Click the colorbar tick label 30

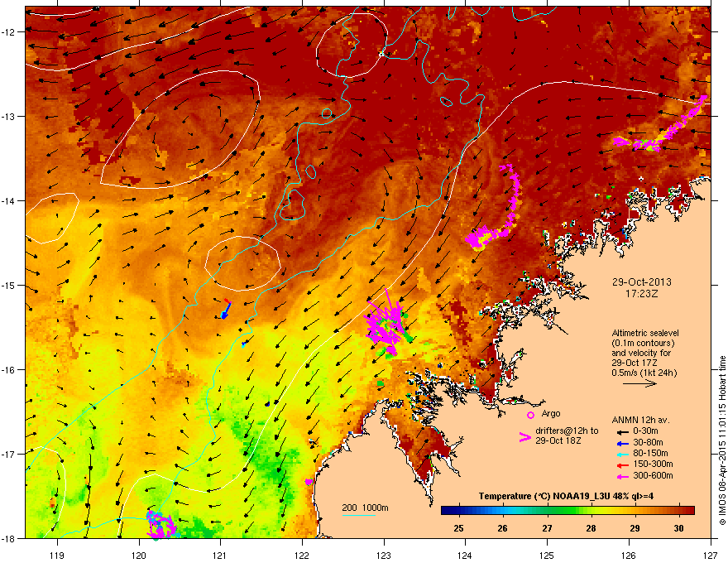pos(679,528)
